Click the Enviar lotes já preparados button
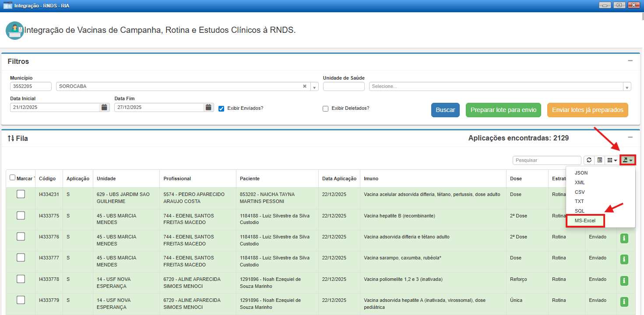Image resolution: width=644 pixels, height=315 pixels. click(588, 110)
